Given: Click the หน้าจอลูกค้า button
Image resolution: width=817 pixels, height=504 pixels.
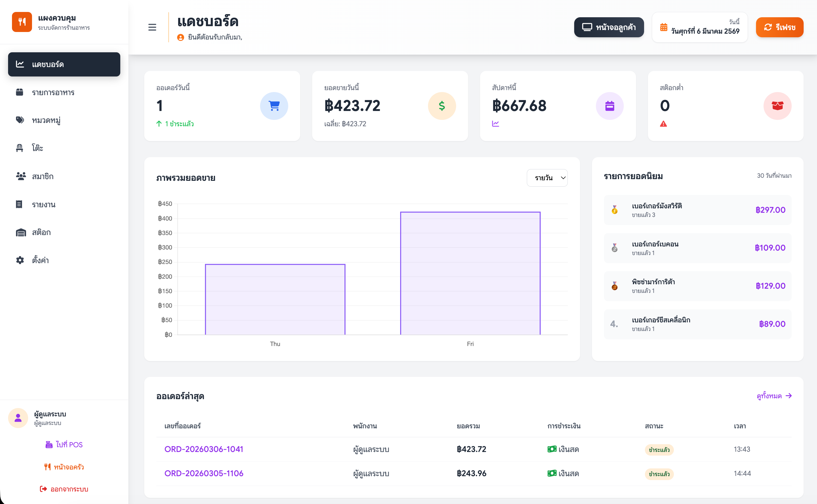Looking at the screenshot, I should (x=609, y=27).
